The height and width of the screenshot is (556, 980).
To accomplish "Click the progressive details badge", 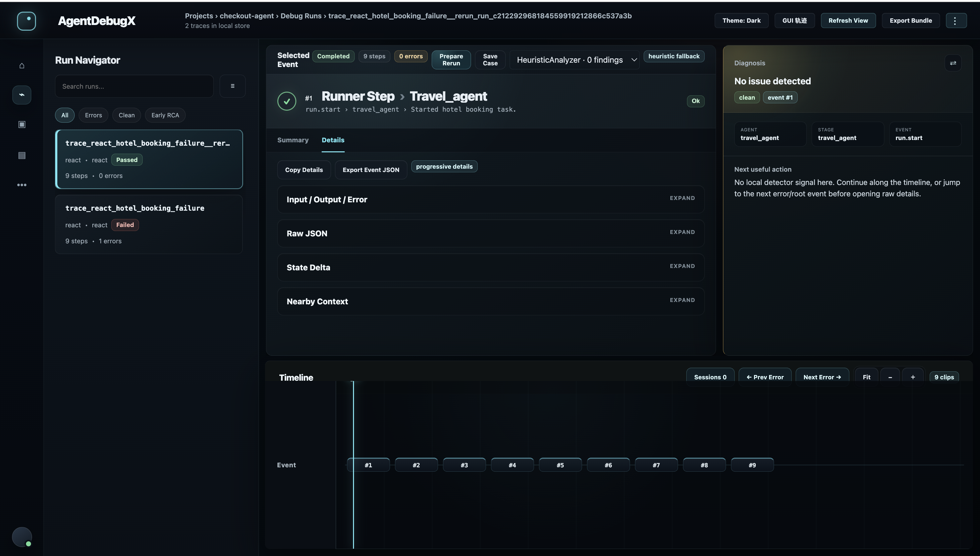I will [444, 166].
